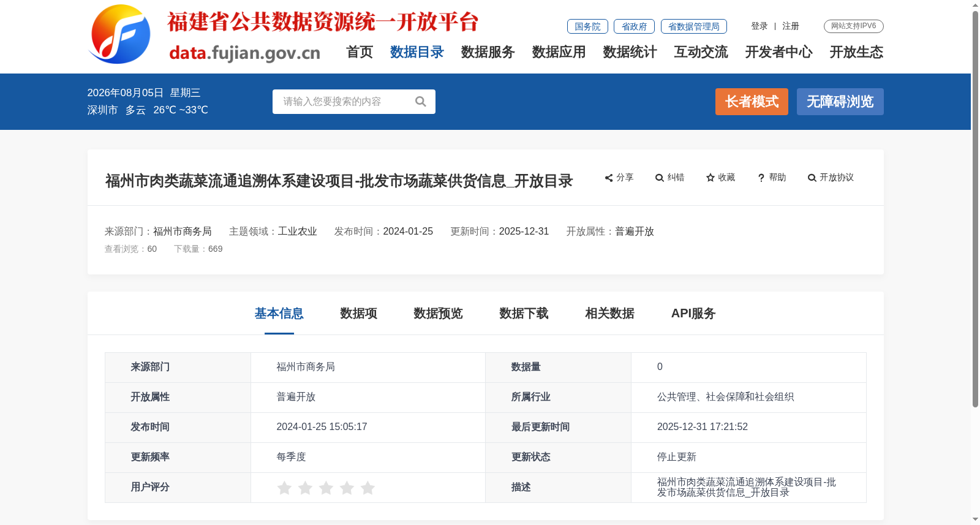Click the 停止更新 status value
Screen dimensions: 980x525
(x=677, y=457)
